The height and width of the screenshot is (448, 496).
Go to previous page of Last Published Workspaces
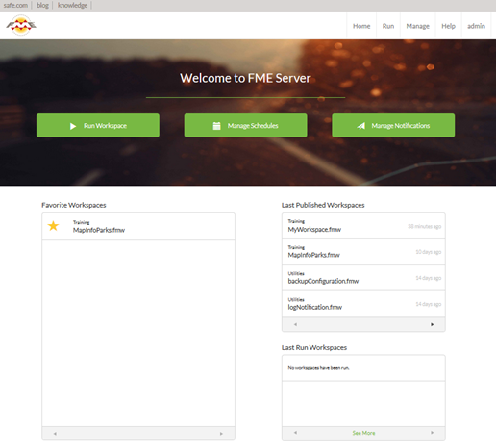295,324
